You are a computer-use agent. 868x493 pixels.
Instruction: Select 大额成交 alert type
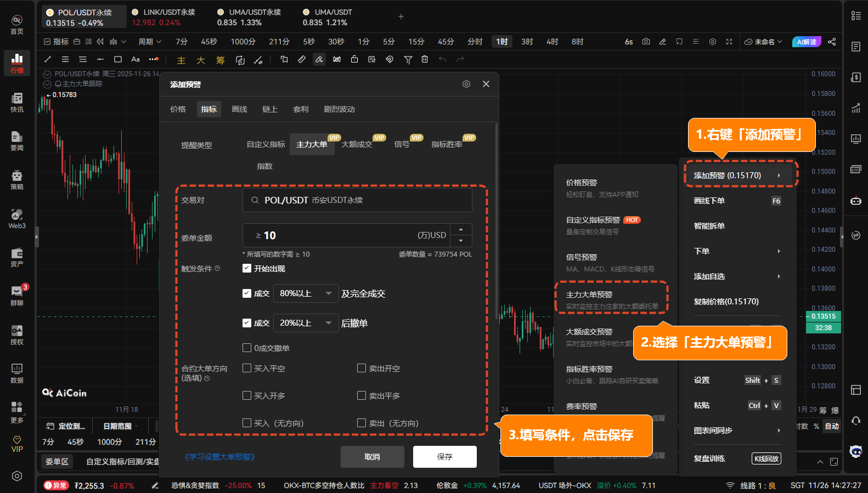click(357, 144)
